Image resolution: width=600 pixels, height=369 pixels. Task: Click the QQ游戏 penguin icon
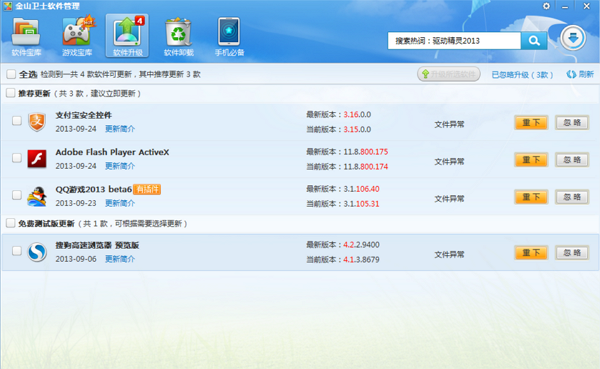click(x=37, y=196)
